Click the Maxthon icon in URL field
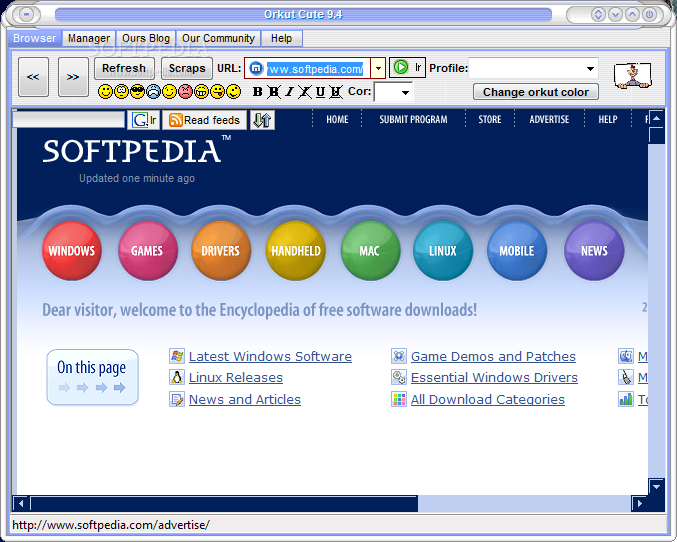 256,68
